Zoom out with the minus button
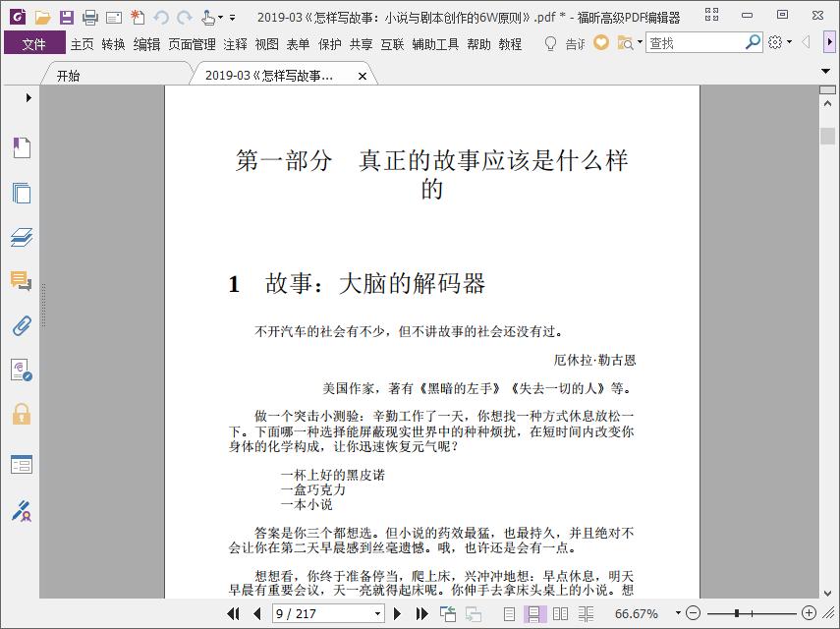Image resolution: width=840 pixels, height=629 pixels. pyautogui.click(x=694, y=613)
